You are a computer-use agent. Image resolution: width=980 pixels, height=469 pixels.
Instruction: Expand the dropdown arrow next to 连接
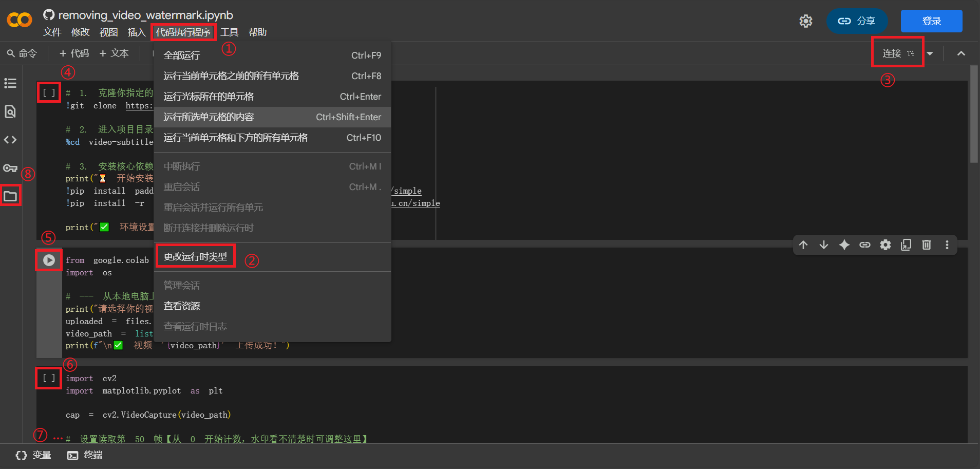pyautogui.click(x=930, y=53)
